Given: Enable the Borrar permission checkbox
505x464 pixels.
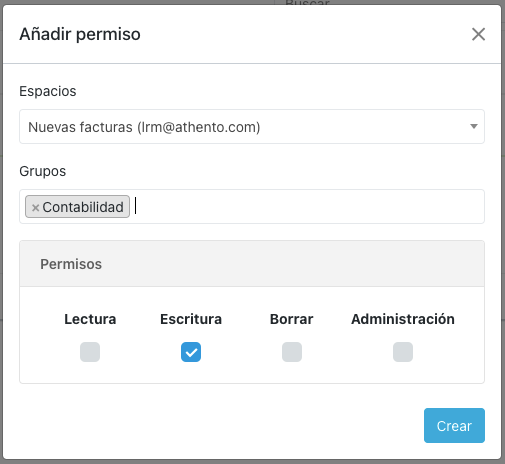Looking at the screenshot, I should [292, 352].
